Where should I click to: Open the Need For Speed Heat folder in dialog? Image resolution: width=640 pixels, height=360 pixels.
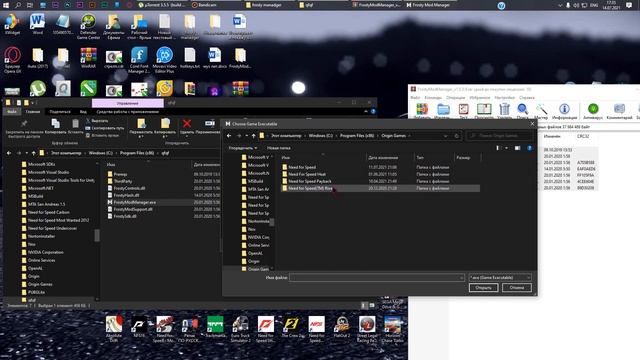tap(307, 174)
